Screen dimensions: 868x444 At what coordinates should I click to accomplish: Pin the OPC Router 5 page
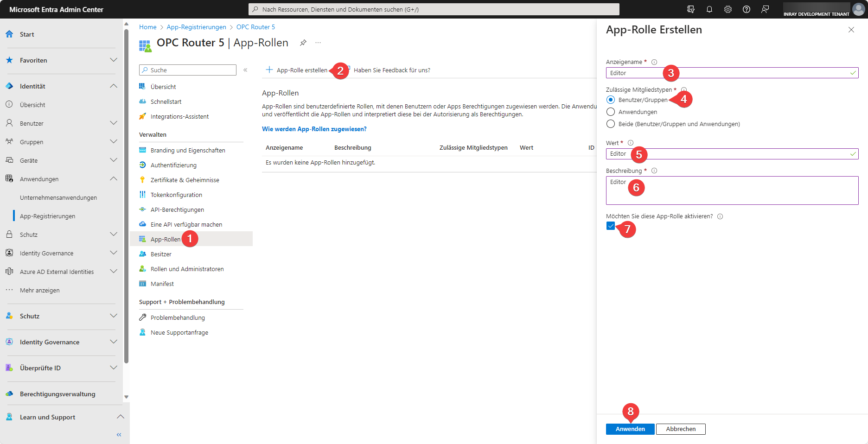click(x=303, y=43)
